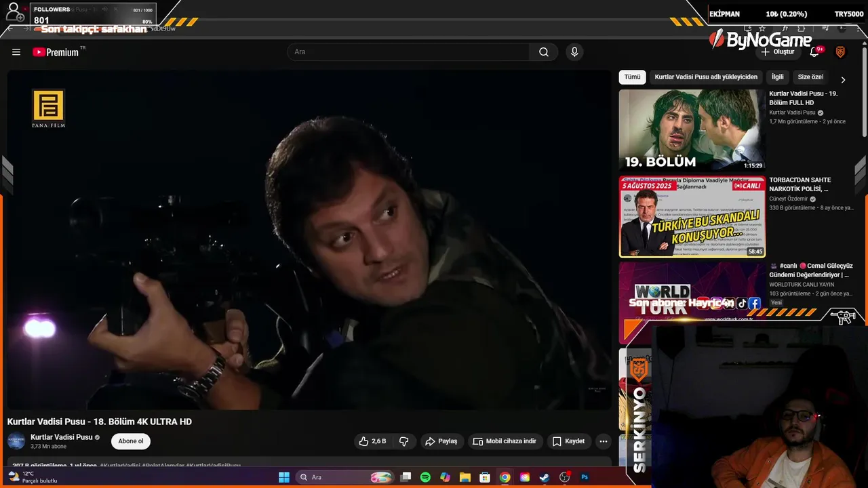
Task: Click Kurtlar Vadisi Pusu channel avatar
Action: pyautogui.click(x=16, y=441)
